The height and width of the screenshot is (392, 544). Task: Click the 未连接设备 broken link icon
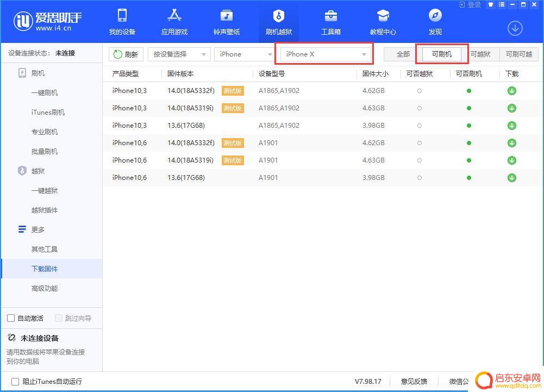click(x=11, y=338)
